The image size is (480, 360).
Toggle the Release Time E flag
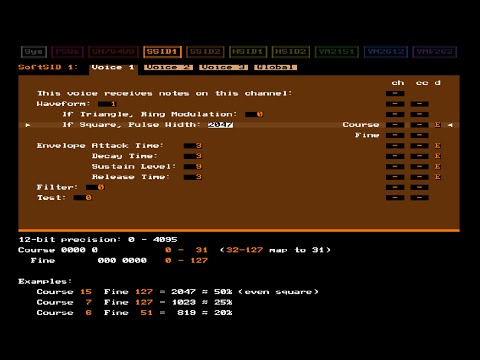click(438, 177)
